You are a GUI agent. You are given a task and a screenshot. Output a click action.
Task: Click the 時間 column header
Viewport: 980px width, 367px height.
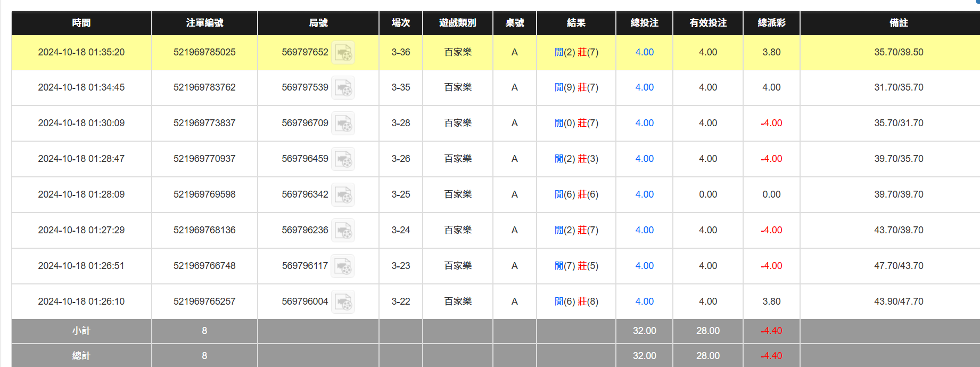point(81,23)
